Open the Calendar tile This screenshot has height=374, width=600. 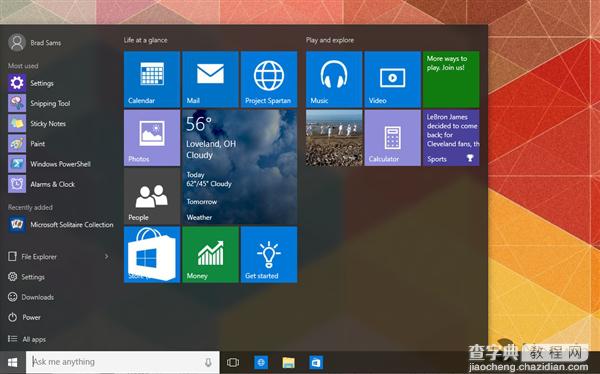[x=152, y=79]
